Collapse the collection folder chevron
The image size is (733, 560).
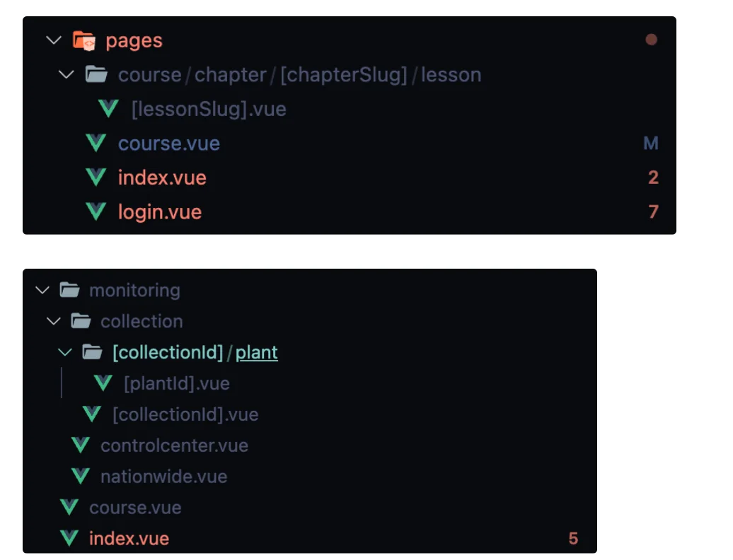point(54,321)
